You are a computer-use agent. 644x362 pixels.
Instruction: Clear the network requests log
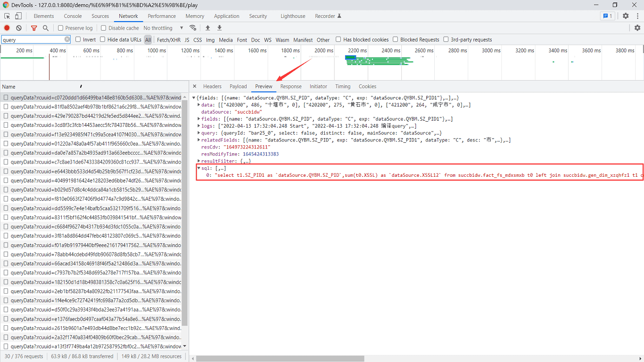(x=18, y=28)
